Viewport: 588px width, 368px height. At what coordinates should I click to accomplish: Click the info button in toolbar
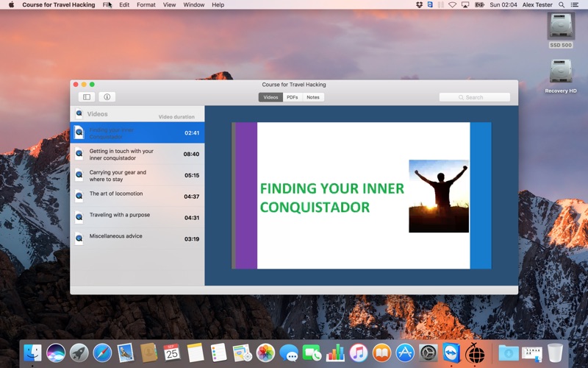[x=107, y=97]
